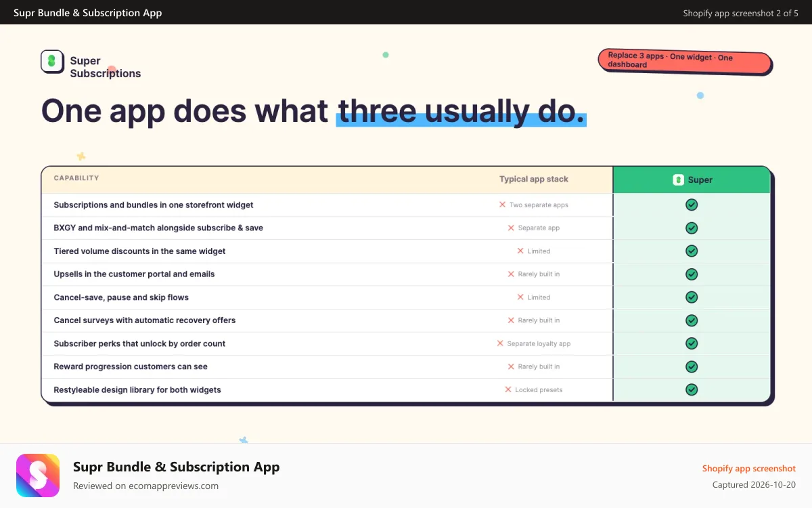Click green check for Cancel surveys row
Image resolution: width=812 pixels, height=508 pixels.
(692, 320)
